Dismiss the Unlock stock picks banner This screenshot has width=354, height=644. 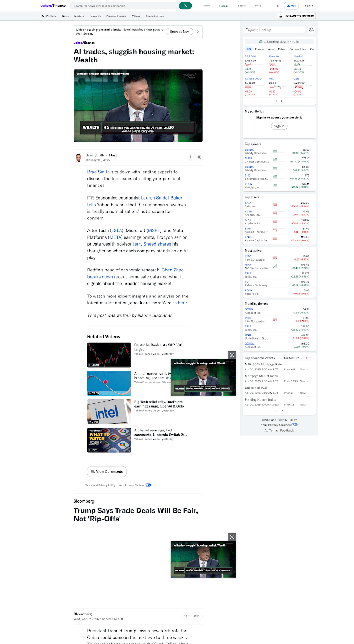tap(198, 32)
